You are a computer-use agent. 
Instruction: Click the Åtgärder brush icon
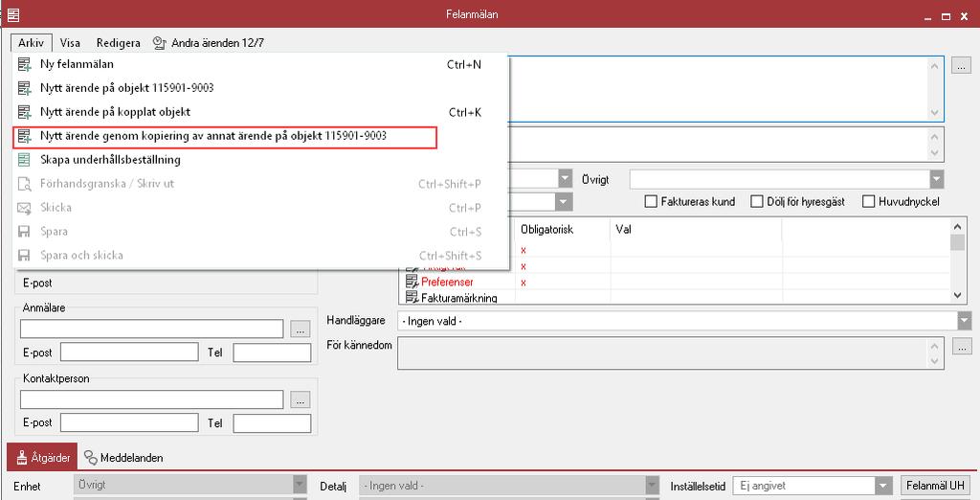[x=22, y=458]
